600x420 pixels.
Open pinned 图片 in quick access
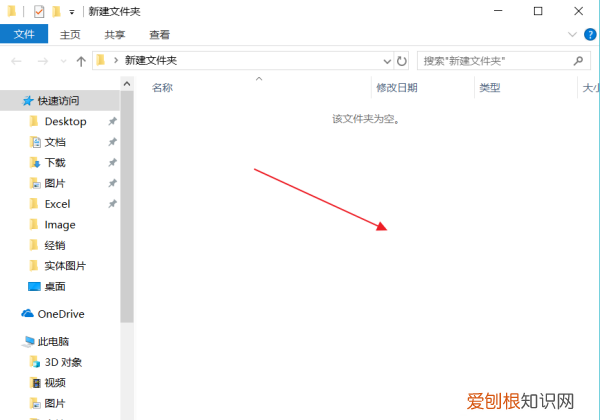[x=55, y=183]
